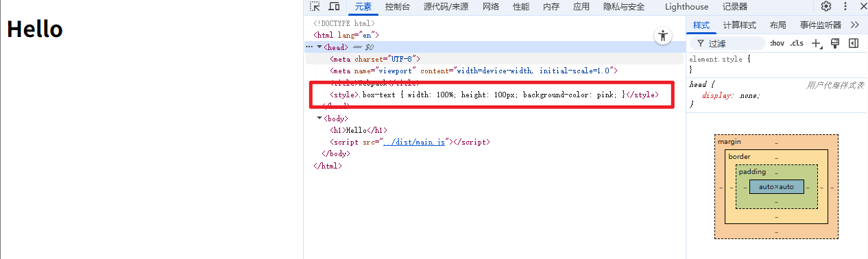Select the meta viewport node

474,71
